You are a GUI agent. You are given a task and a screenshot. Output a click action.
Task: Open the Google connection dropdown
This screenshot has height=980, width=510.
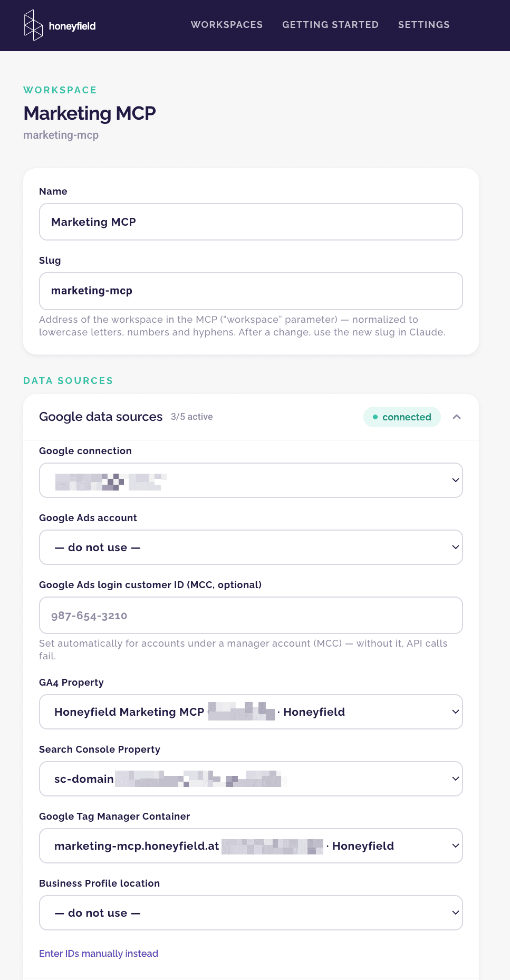(x=251, y=481)
